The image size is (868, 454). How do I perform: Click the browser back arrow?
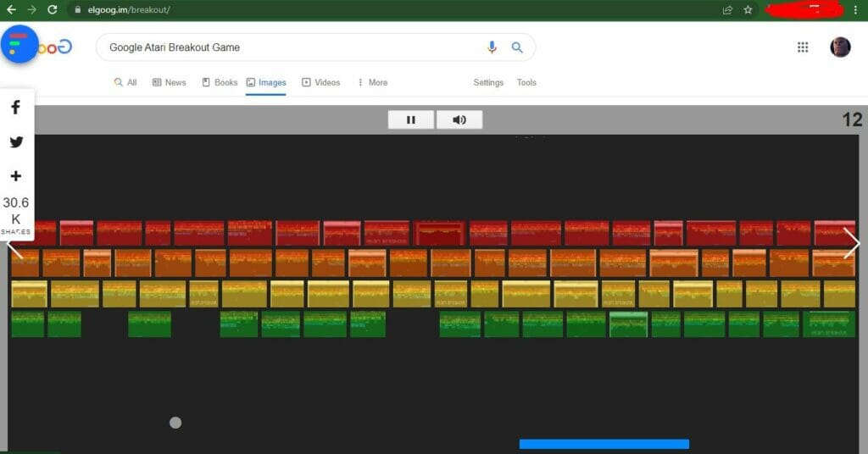click(x=11, y=10)
